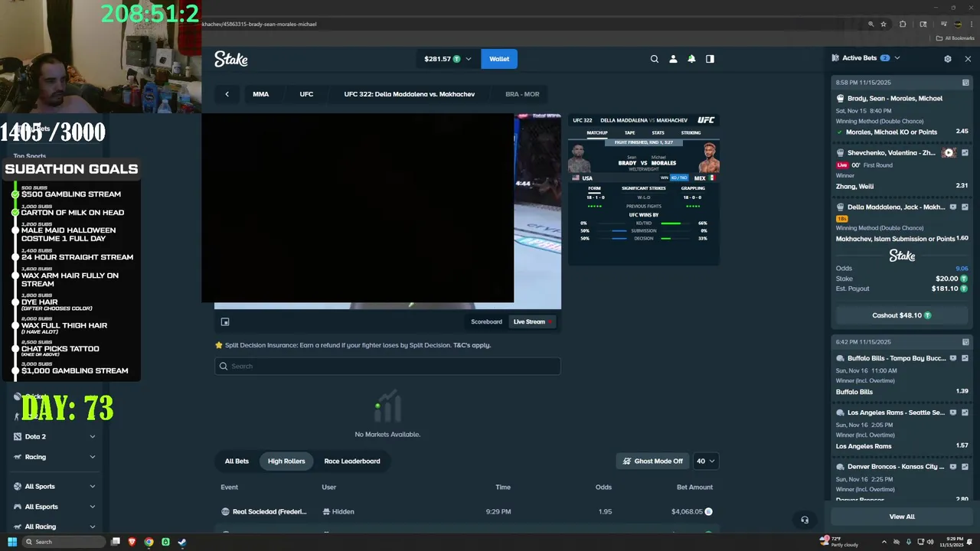Go to MMA breadcrumb link
The width and height of the screenshot is (980, 551).
(x=261, y=94)
